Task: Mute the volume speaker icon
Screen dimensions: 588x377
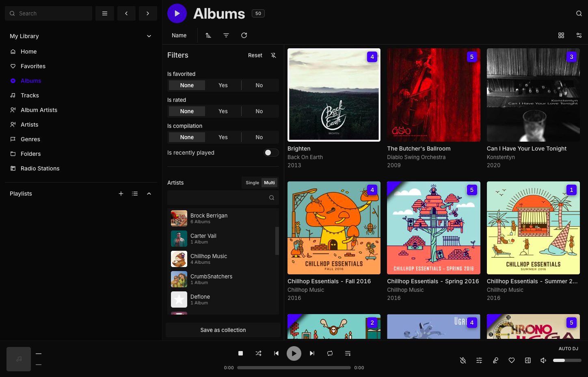Action: click(543, 360)
